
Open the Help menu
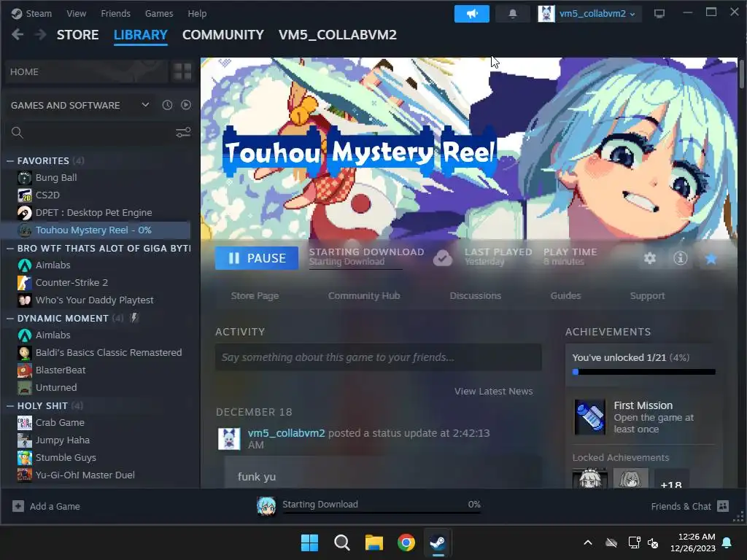coord(197,13)
